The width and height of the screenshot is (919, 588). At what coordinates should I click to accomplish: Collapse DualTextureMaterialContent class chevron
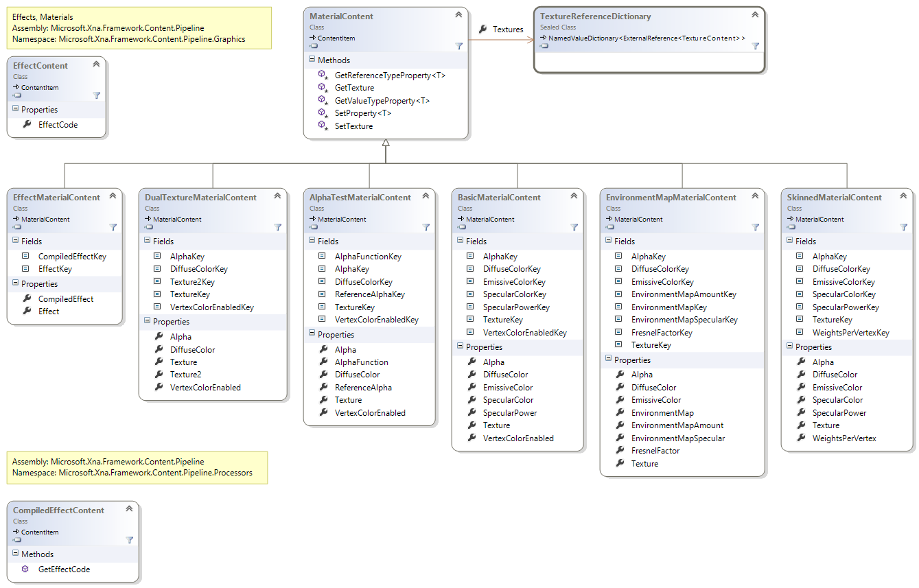point(277,196)
